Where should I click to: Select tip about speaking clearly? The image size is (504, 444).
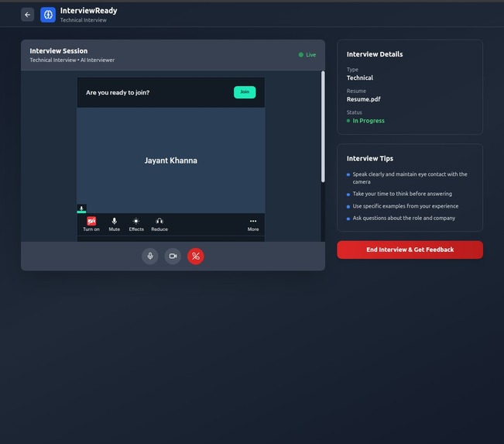point(410,178)
